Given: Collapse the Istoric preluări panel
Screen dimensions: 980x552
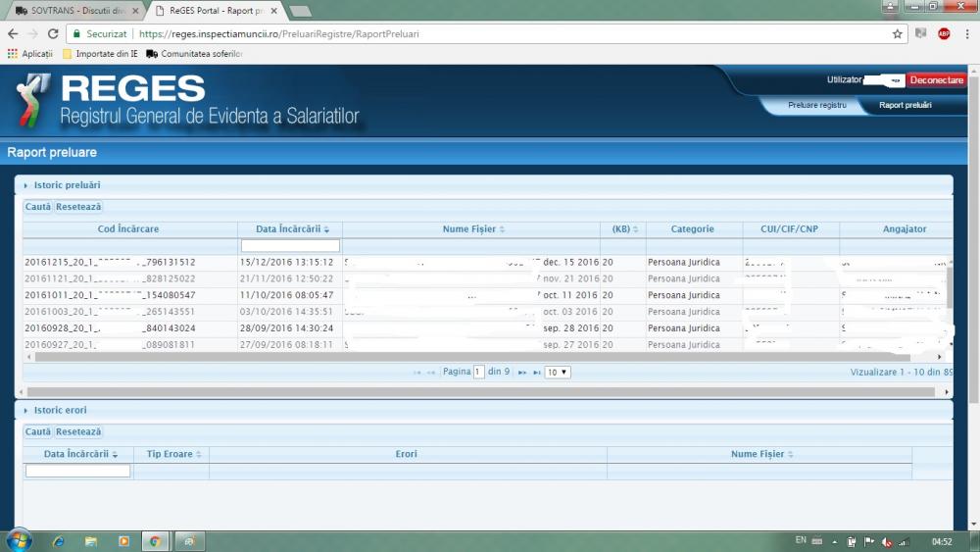Looking at the screenshot, I should (26, 184).
